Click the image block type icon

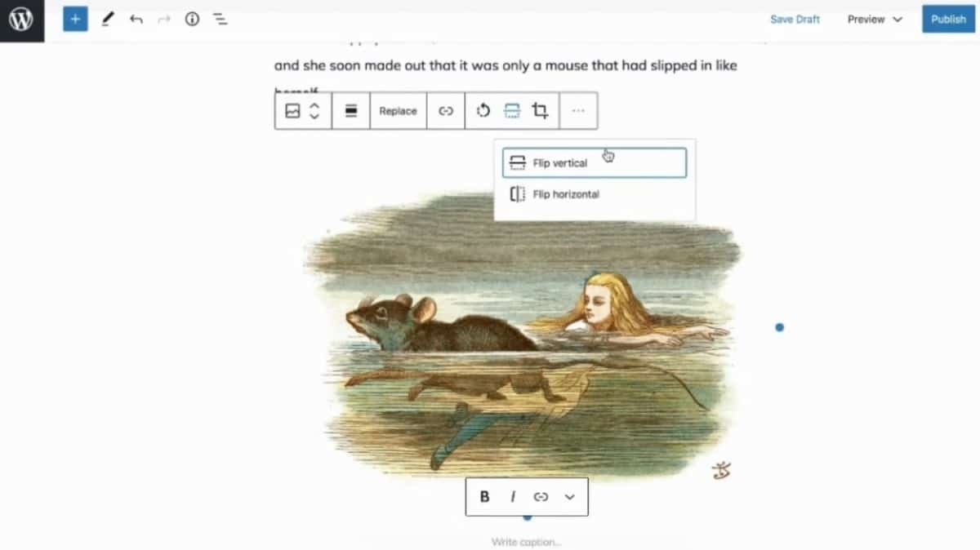point(292,111)
